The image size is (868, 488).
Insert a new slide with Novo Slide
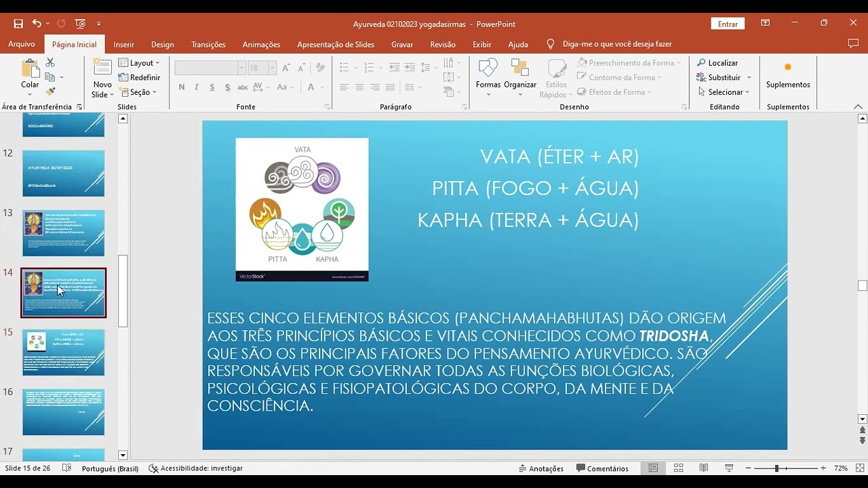click(102, 78)
